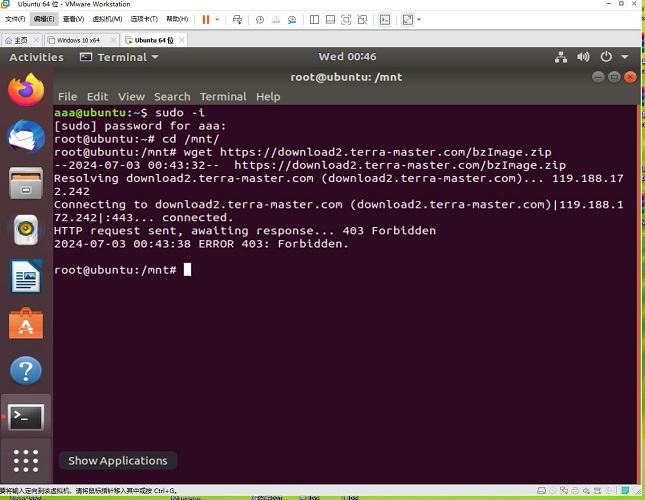Open Firefox from the Ubuntu dock
Screen dimensions: 645x500
point(26,90)
